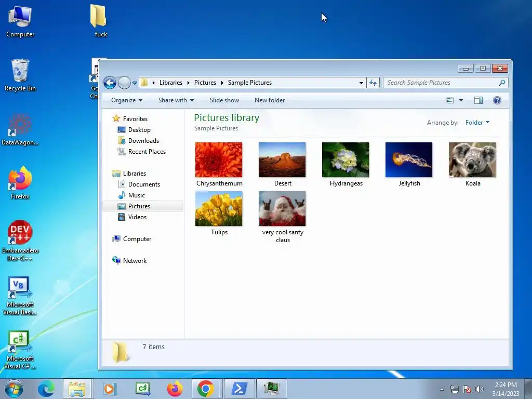The height and width of the screenshot is (399, 532).
Task: Click Sample Pictures in the address breadcrumb
Action: pyautogui.click(x=250, y=83)
